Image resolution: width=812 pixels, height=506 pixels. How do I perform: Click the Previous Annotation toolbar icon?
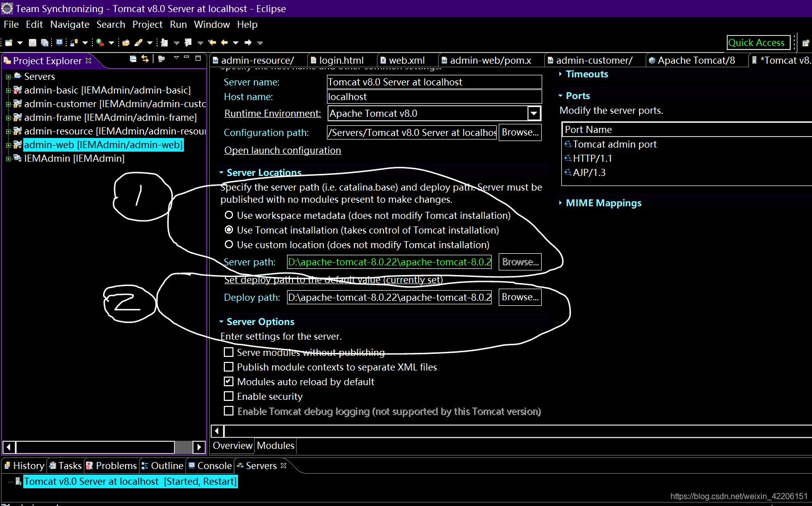pos(188,42)
